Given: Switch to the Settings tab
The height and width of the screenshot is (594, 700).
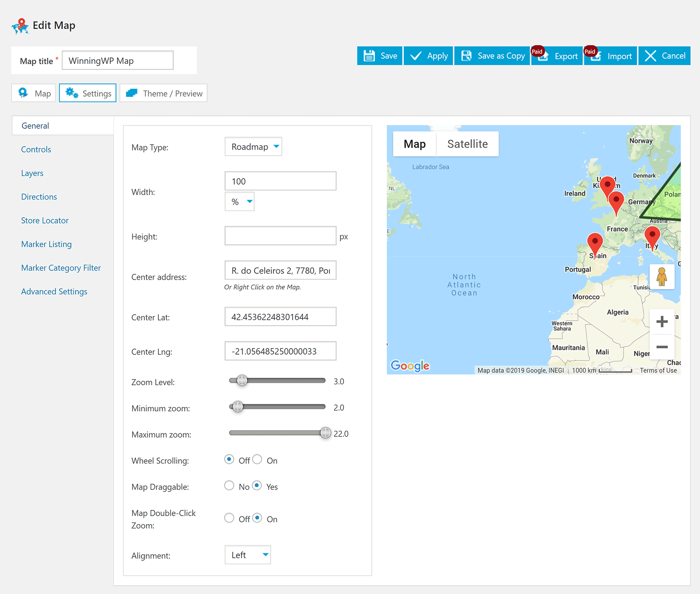Looking at the screenshot, I should click(x=87, y=93).
